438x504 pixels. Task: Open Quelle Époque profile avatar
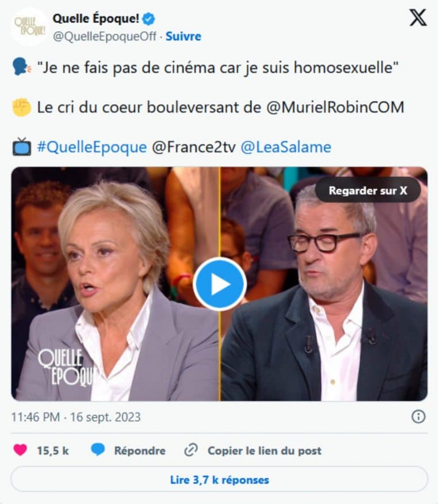click(x=29, y=26)
